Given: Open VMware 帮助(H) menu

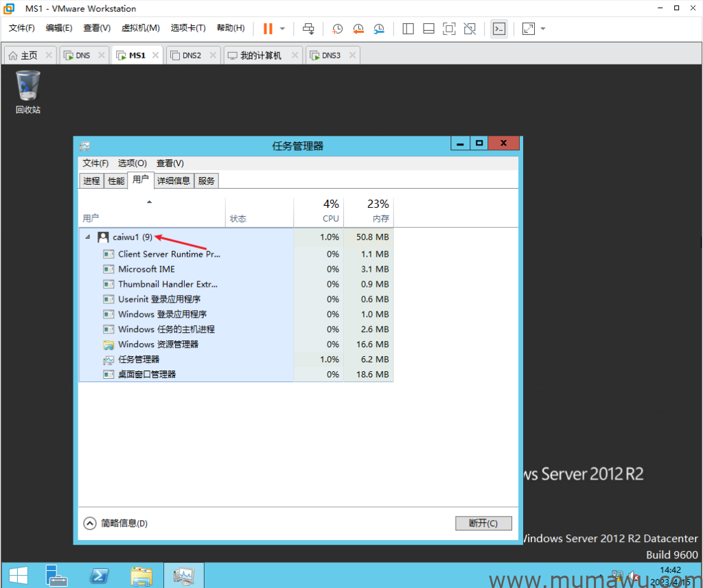Looking at the screenshot, I should click(x=231, y=27).
